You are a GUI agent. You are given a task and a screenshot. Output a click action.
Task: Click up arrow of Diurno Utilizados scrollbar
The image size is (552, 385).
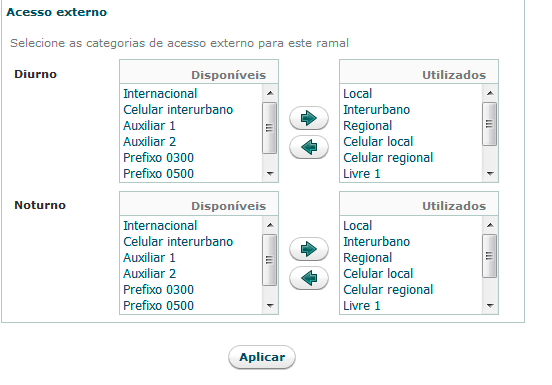coord(490,93)
